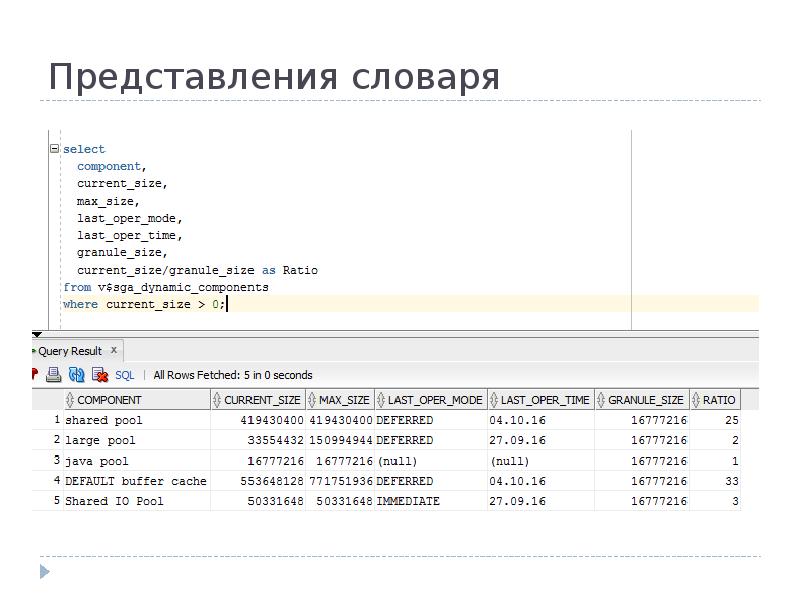Select the 'DEFAULT buffer cache' cell
Screen dimensions: 800x600
(135, 481)
